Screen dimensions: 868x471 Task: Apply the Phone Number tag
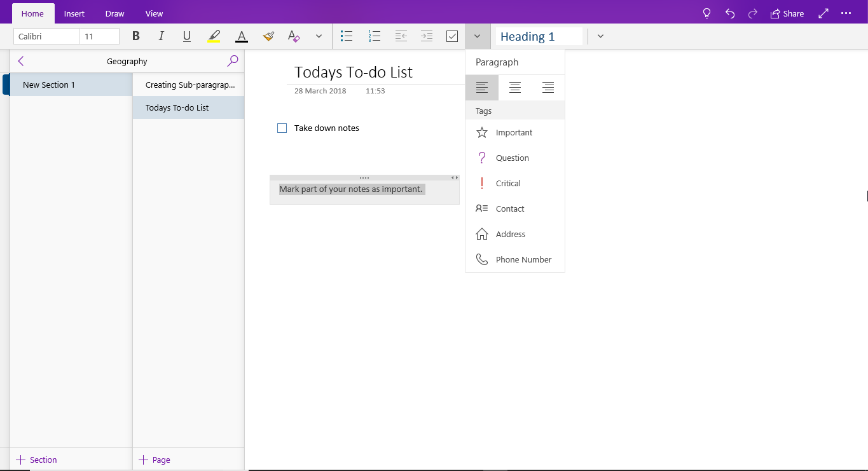tap(515, 259)
